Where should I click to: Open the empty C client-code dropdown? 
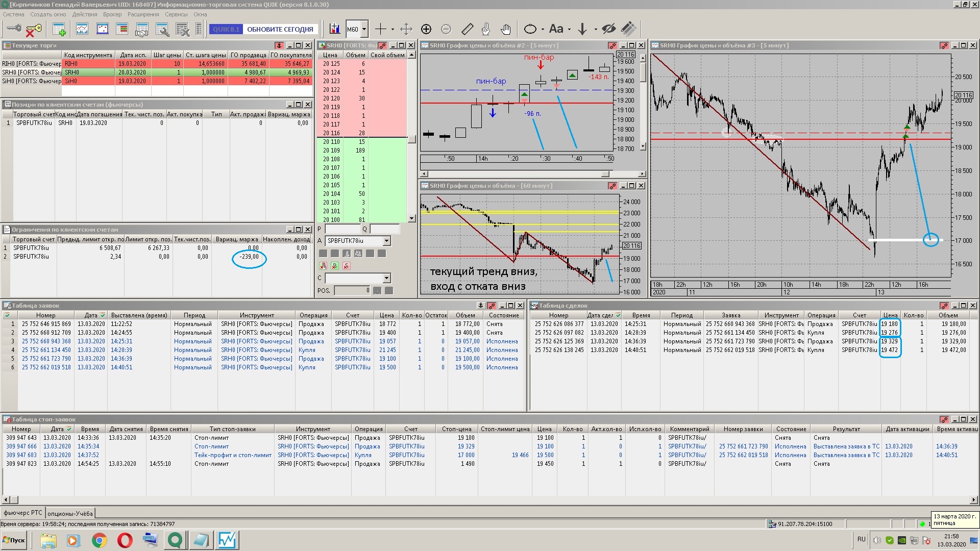(x=386, y=278)
